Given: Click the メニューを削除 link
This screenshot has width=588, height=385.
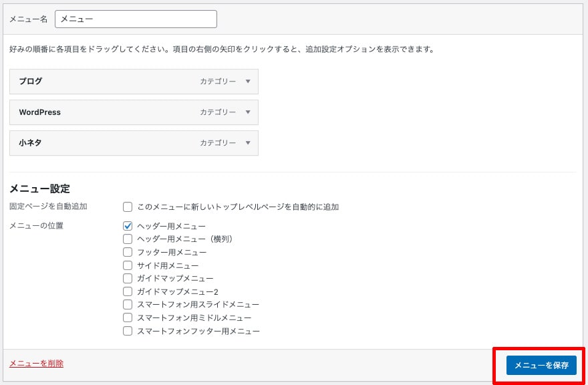Looking at the screenshot, I should [x=36, y=364].
